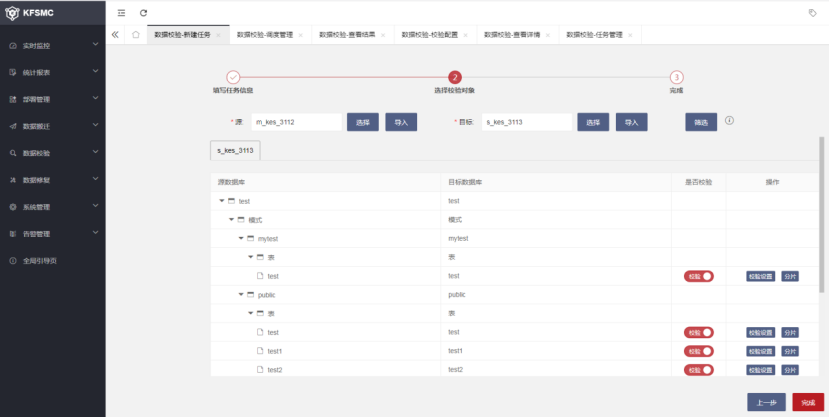
Task: Collapse the root test database node
Action: pyautogui.click(x=222, y=201)
